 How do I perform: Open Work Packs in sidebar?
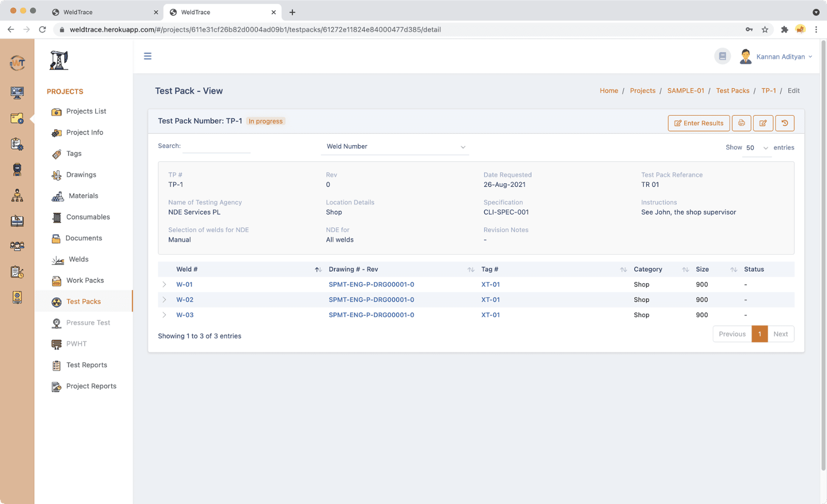tap(85, 280)
